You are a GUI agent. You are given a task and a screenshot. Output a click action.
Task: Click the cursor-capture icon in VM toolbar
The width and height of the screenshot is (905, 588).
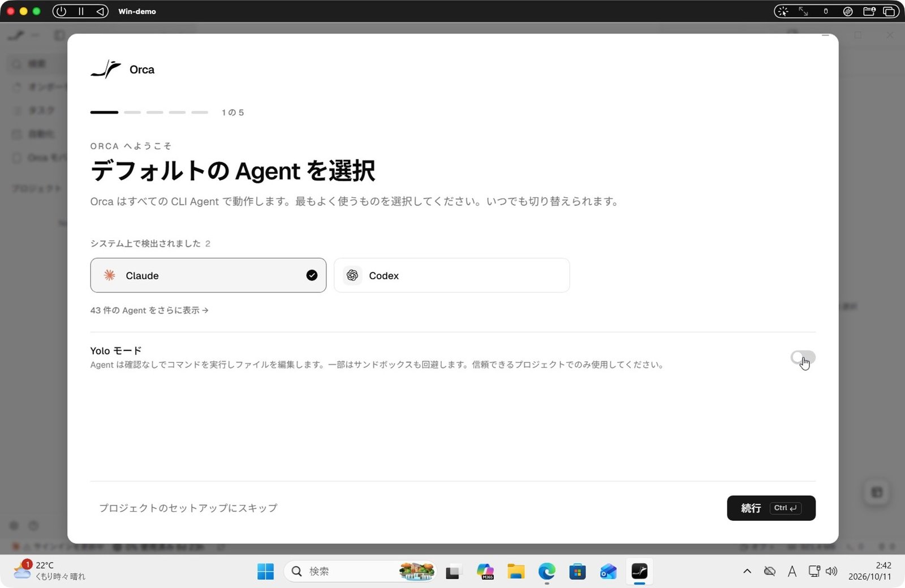click(x=783, y=11)
